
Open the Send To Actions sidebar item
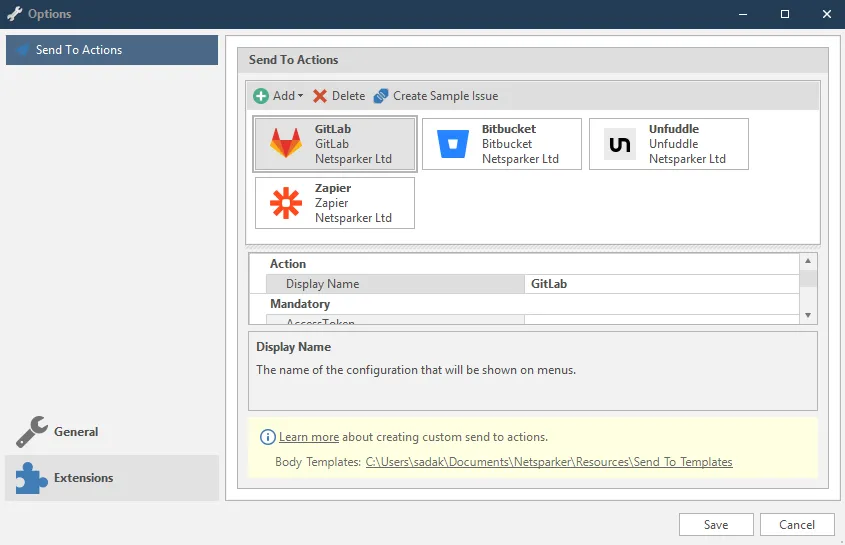tap(112, 50)
